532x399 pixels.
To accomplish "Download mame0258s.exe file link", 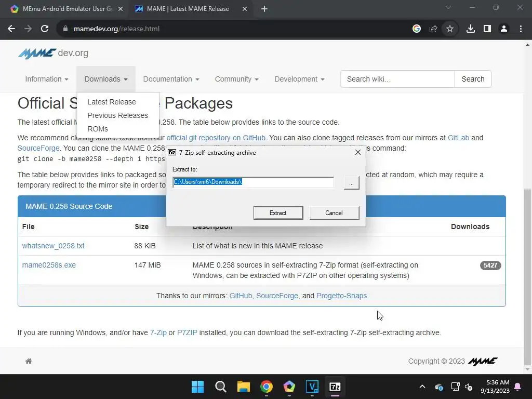I will click(49, 265).
